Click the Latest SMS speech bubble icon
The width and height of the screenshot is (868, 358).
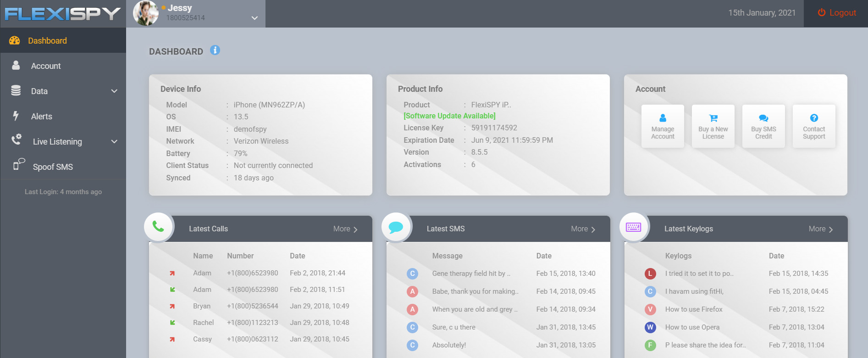click(396, 227)
